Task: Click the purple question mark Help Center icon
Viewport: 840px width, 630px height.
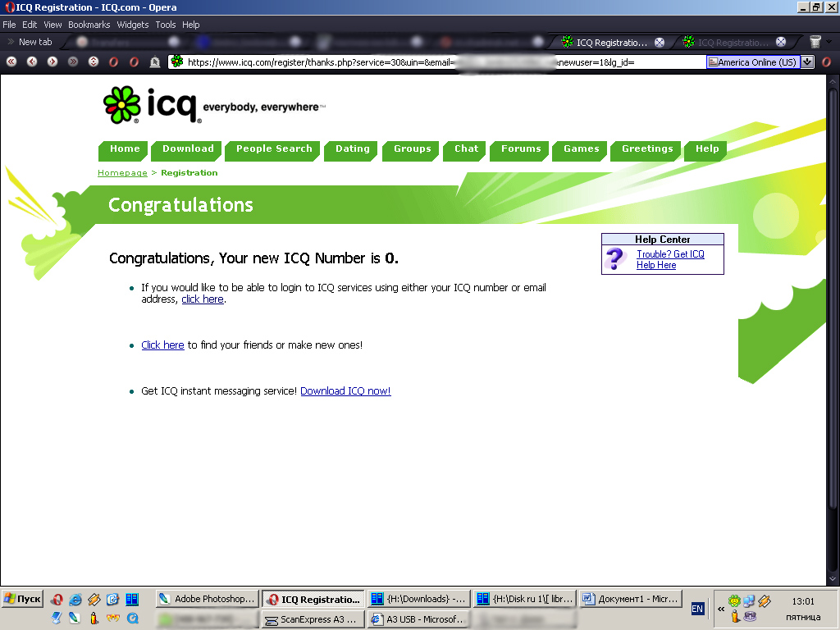Action: coord(615,258)
